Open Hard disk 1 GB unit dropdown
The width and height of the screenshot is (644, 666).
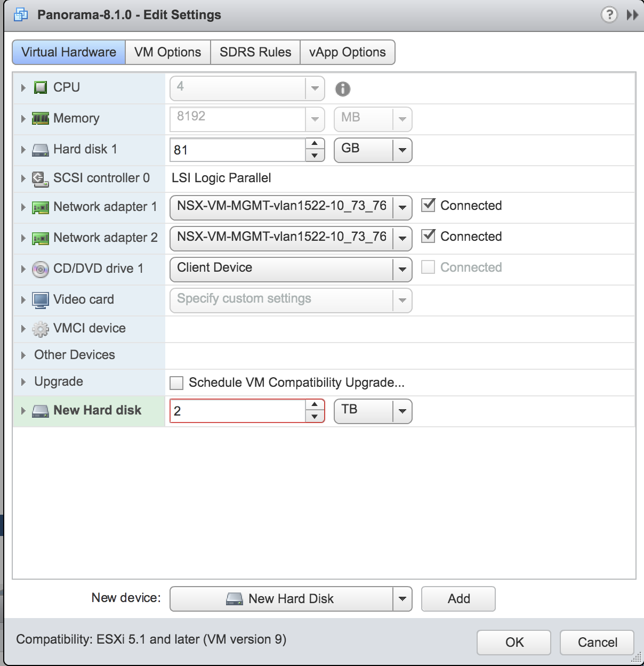tap(373, 150)
